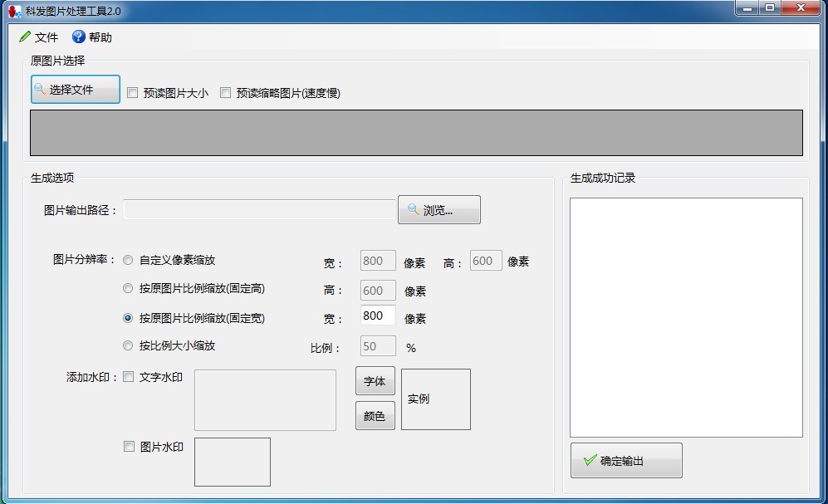The width and height of the screenshot is (828, 504).
Task: Click magnifier icon on 选择文件 button
Action: coord(40,89)
